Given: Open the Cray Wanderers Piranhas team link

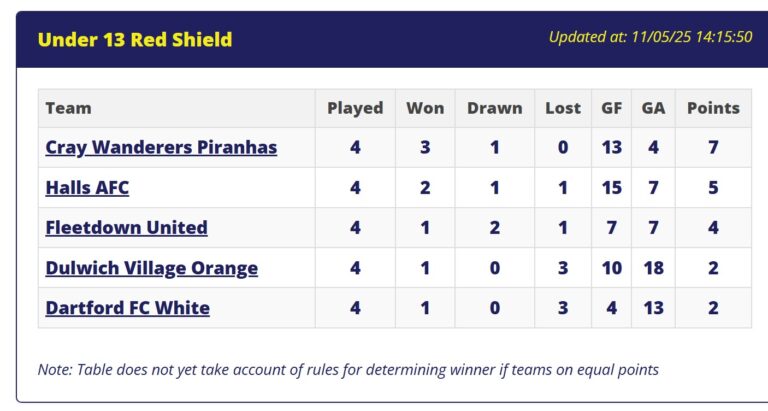Looking at the screenshot, I should click(161, 147).
